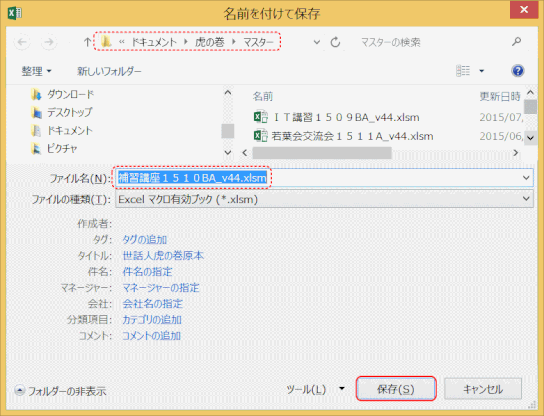Open the address bar path dropdown
This screenshot has height=416, width=544.
[316, 42]
